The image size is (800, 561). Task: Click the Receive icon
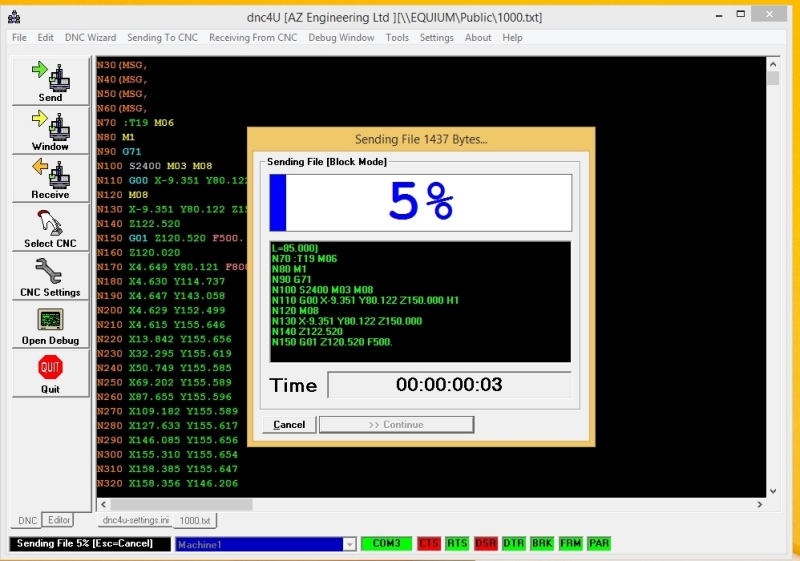tap(50, 179)
